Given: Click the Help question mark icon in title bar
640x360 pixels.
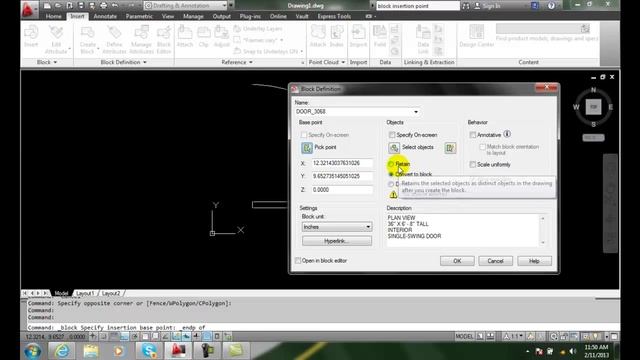Looking at the screenshot, I should coord(551,6).
